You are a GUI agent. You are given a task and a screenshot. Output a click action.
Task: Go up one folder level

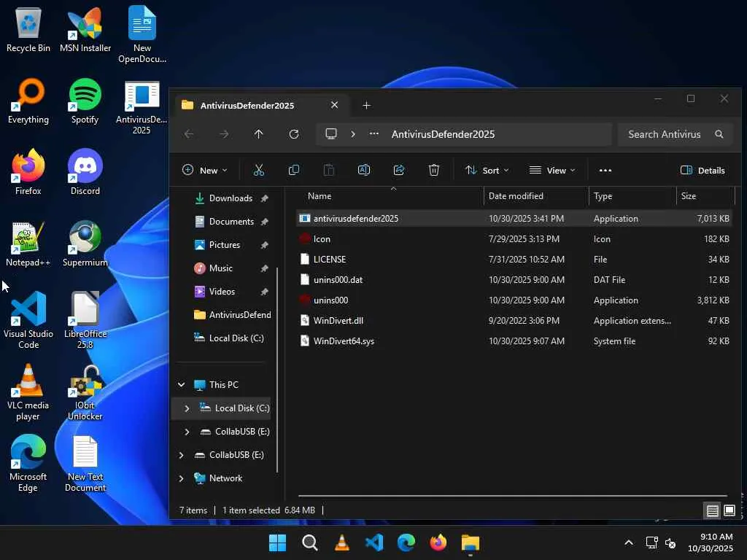[x=258, y=134]
